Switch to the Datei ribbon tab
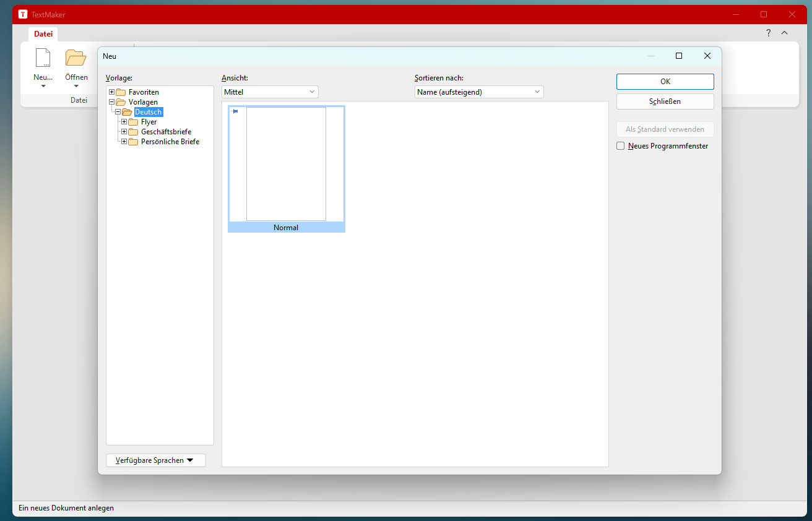 [43, 34]
